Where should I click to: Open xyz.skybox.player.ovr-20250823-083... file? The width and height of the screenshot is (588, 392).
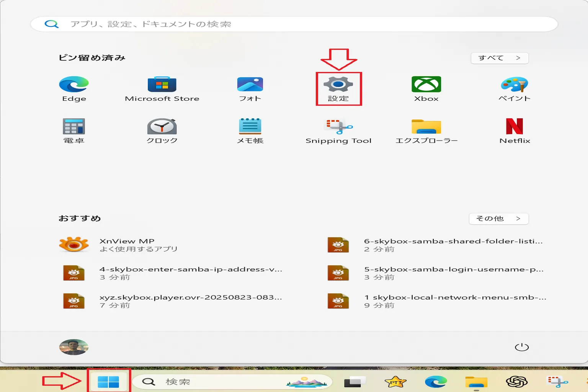(172, 301)
